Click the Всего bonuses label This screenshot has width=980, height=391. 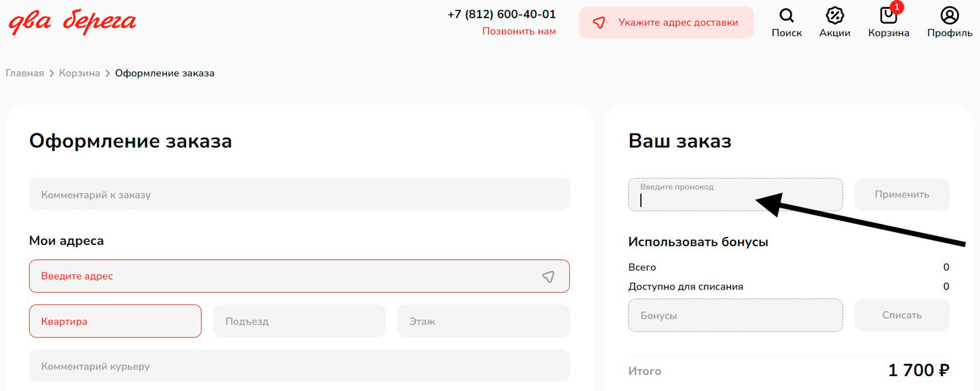pyautogui.click(x=642, y=267)
